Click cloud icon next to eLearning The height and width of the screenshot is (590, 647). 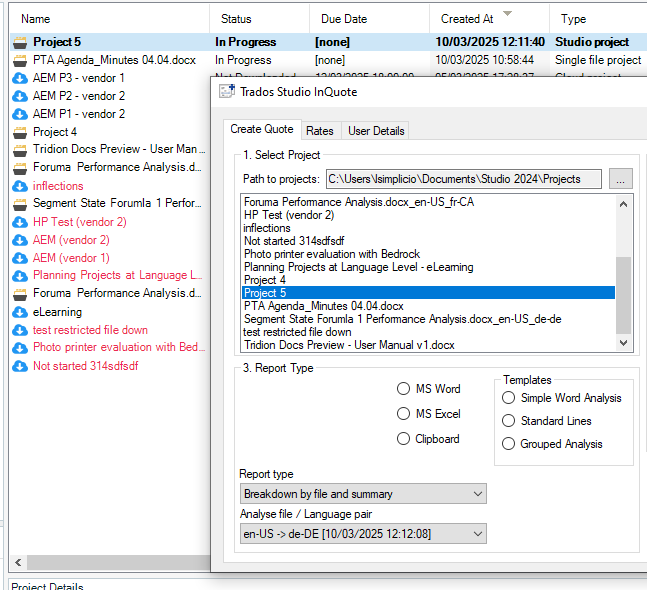click(x=20, y=312)
